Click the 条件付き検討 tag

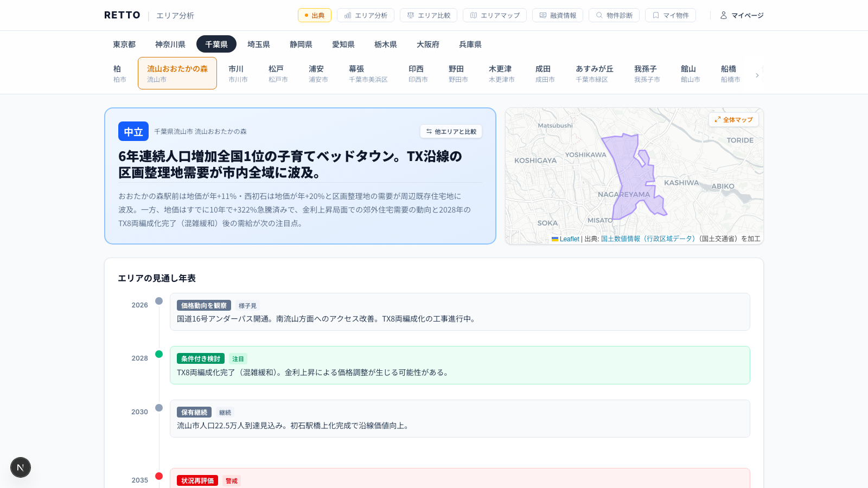[201, 358]
